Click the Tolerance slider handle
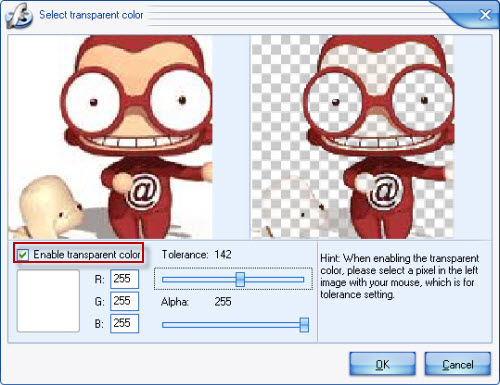The height and width of the screenshot is (385, 500). pos(240,279)
